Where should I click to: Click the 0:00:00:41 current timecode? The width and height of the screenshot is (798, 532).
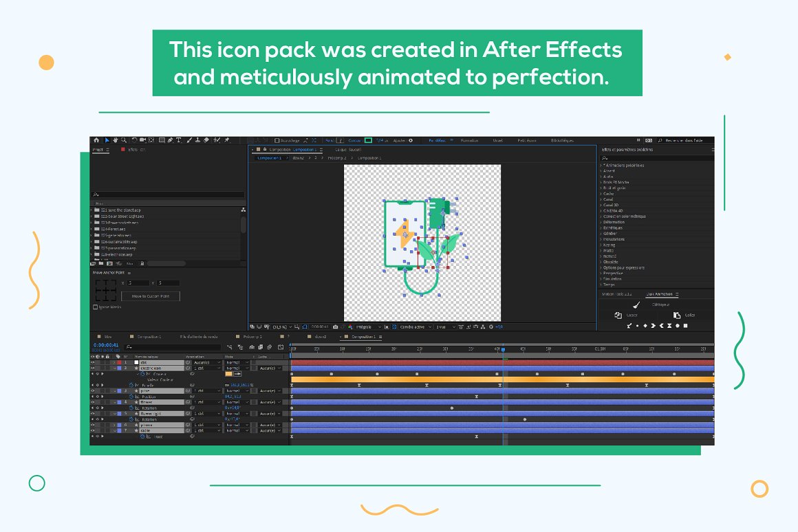(106, 345)
